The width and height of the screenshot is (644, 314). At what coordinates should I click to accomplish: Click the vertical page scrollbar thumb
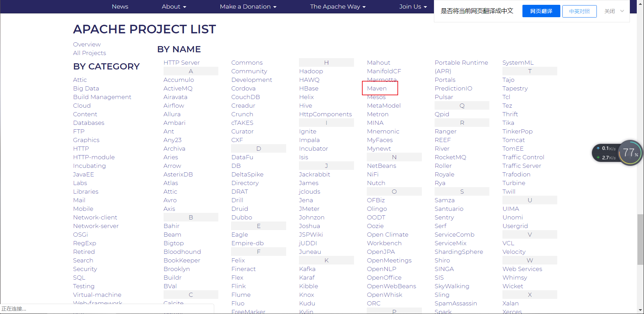click(x=640, y=239)
